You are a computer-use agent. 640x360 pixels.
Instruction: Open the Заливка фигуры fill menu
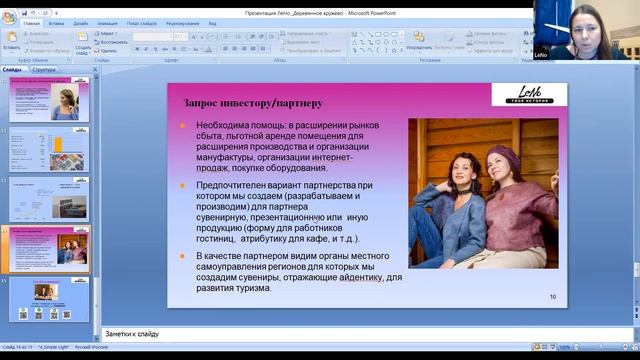(487, 34)
